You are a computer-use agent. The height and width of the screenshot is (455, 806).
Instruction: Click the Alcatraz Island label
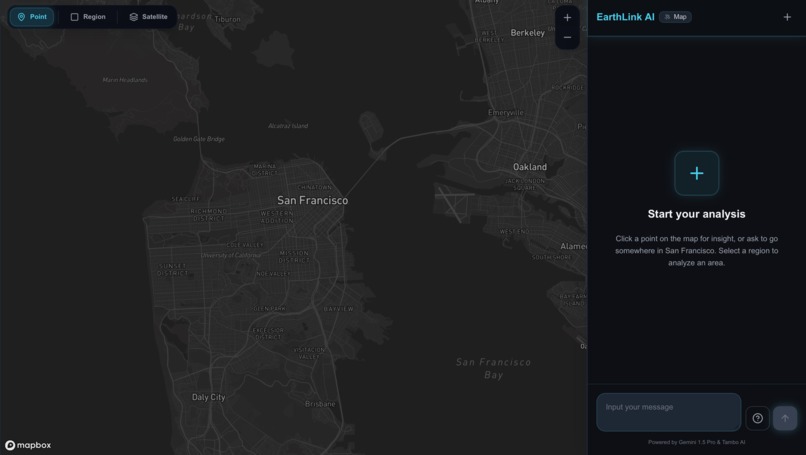click(x=288, y=125)
